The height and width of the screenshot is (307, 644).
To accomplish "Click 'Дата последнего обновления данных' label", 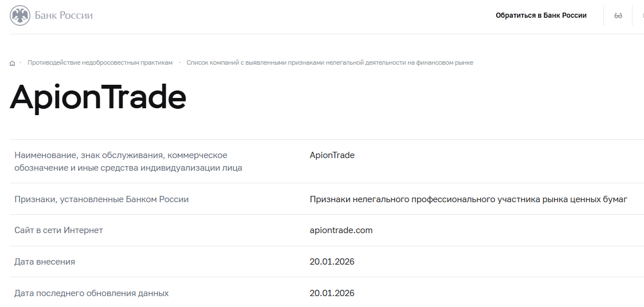I will (92, 293).
